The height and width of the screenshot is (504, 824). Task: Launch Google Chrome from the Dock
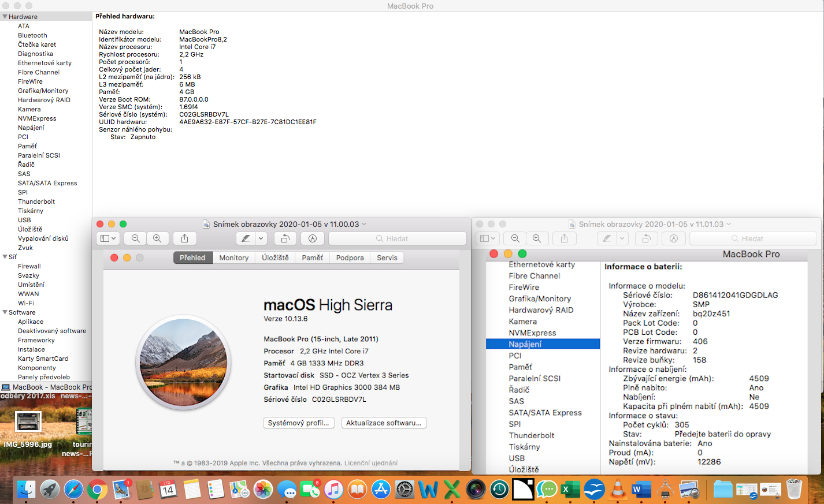pos(97,490)
